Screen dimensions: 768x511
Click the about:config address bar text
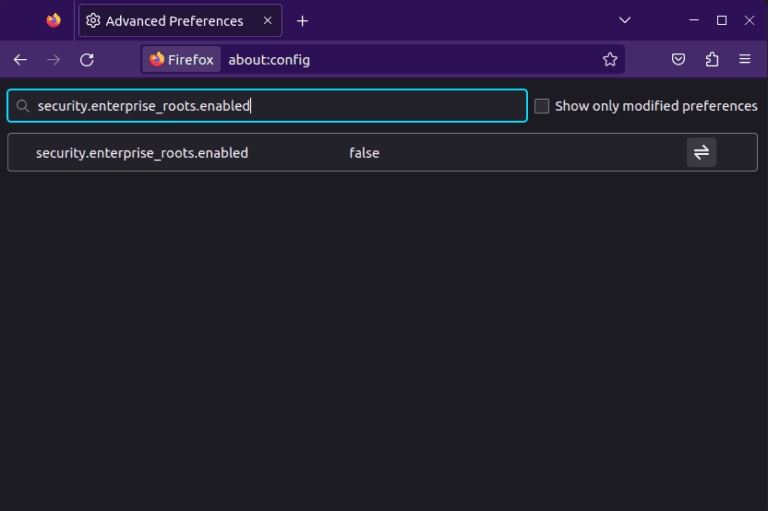pyautogui.click(x=269, y=60)
